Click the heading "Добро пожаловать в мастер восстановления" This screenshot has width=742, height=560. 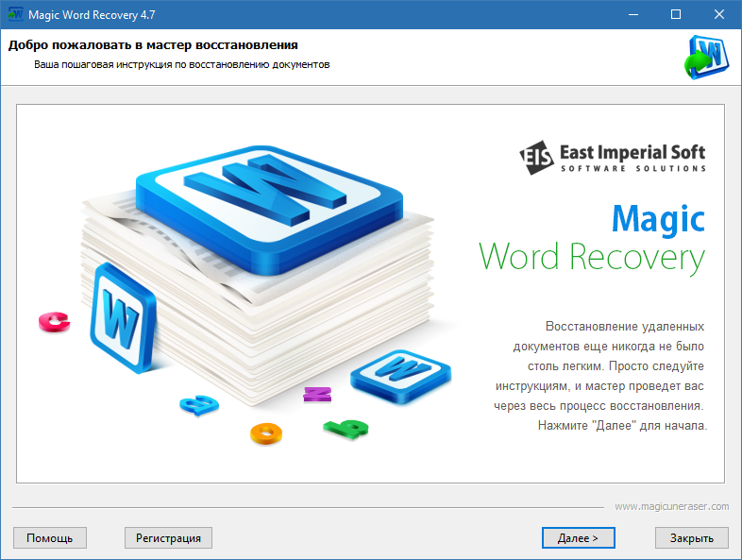point(153,45)
